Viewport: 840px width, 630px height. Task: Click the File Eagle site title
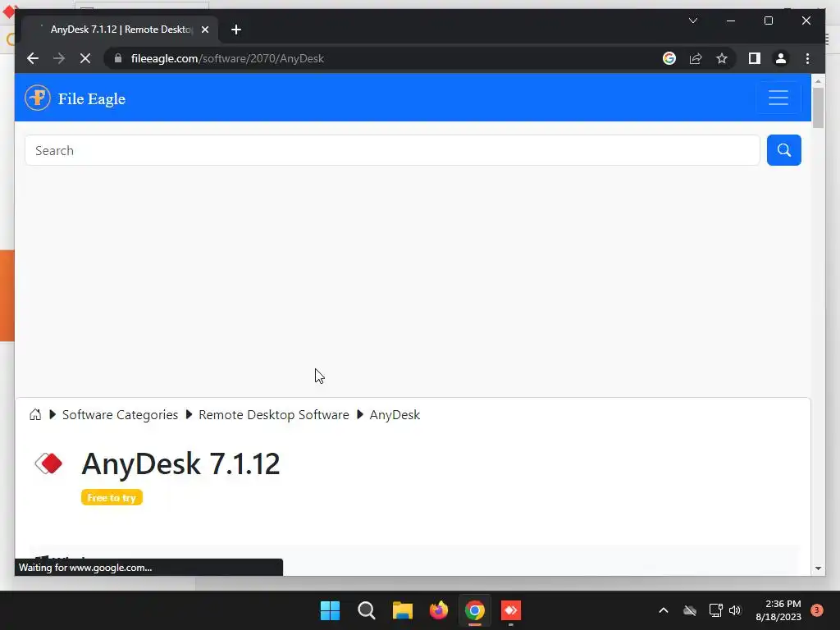pos(92,98)
